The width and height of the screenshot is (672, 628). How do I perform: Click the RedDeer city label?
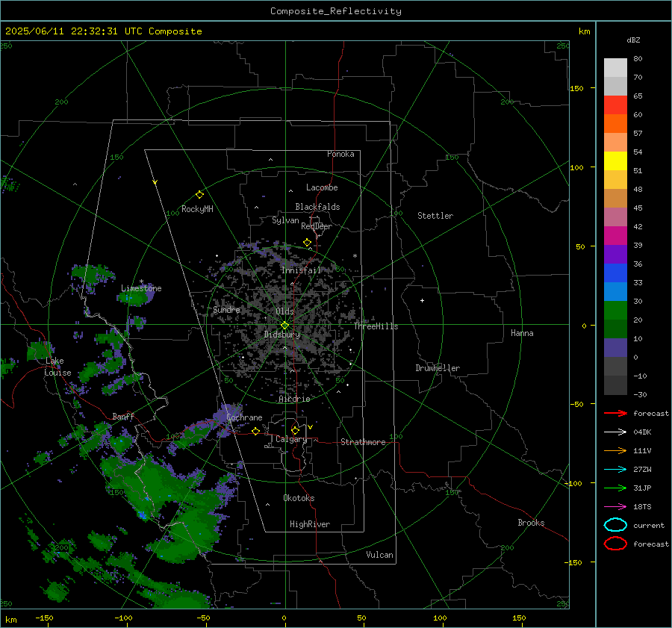pos(317,226)
